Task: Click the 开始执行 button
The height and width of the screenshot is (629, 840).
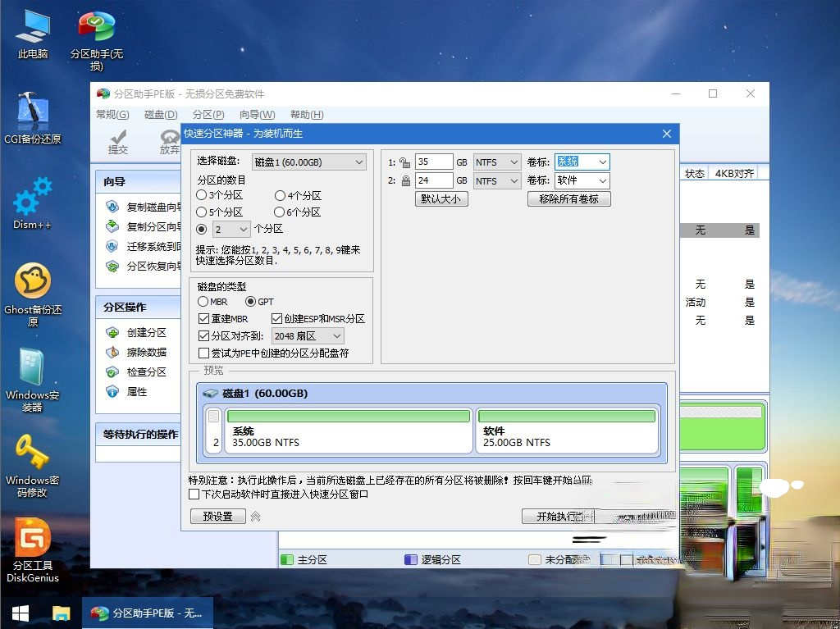Action: tap(559, 517)
